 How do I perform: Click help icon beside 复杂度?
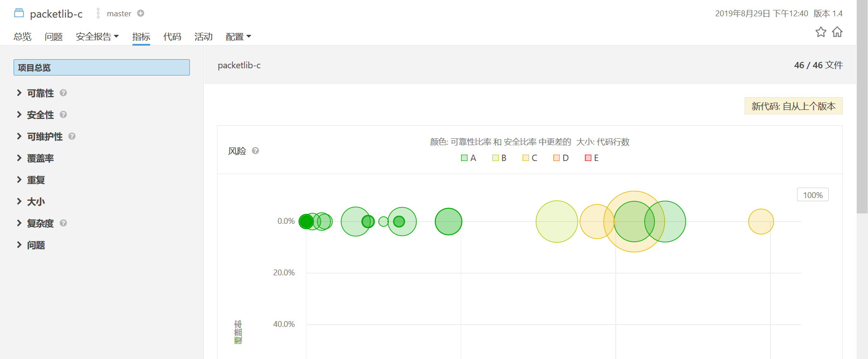coord(63,223)
